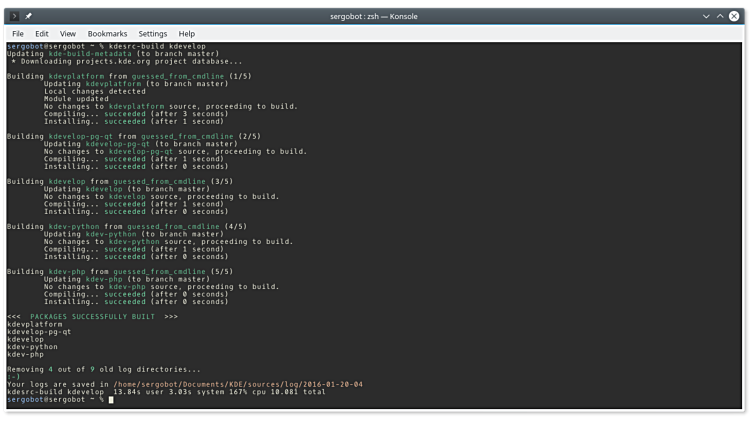Pin window using the title bar pin icon

[28, 16]
